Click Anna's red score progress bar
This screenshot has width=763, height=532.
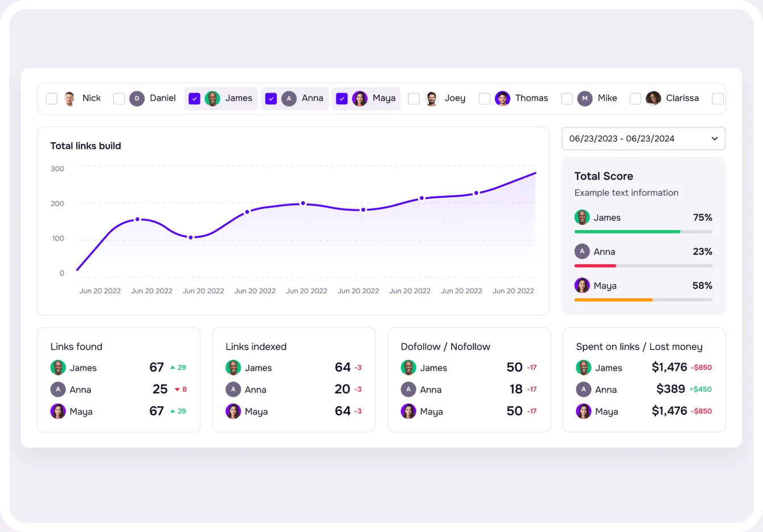[x=596, y=266]
